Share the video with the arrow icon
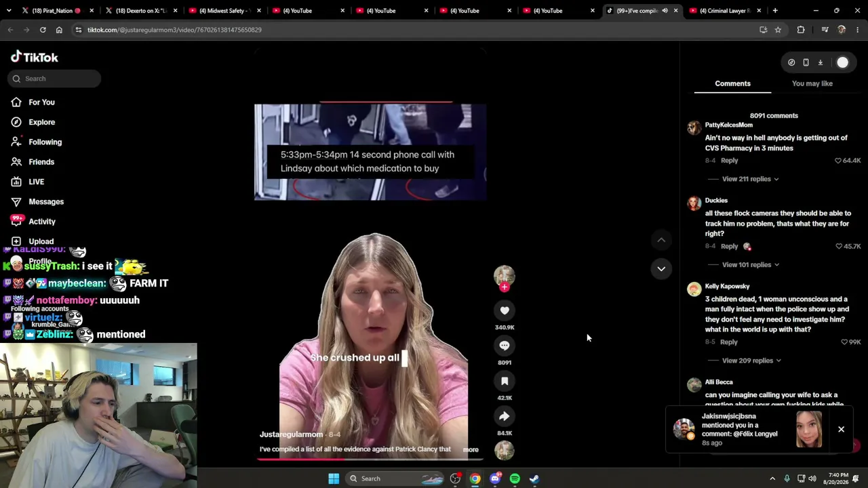The height and width of the screenshot is (488, 868). (505, 416)
